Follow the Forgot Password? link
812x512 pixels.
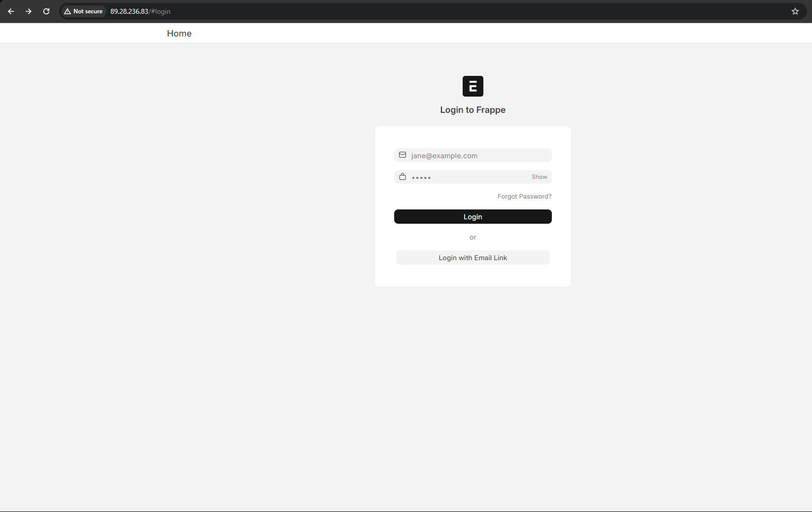[524, 197]
